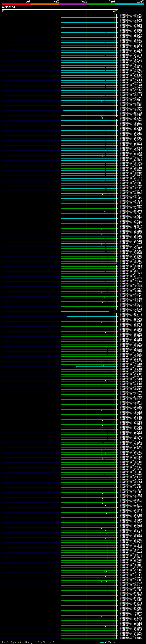This screenshot has height=644, width=146.
Task: Select hit label UniRef100_C5YZA1
Action: (131, 120)
